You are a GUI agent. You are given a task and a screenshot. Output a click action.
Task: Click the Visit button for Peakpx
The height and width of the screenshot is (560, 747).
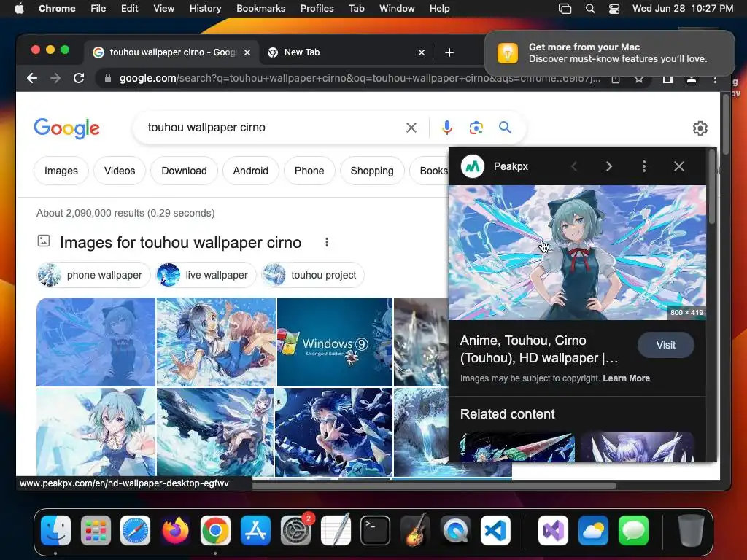click(x=665, y=345)
